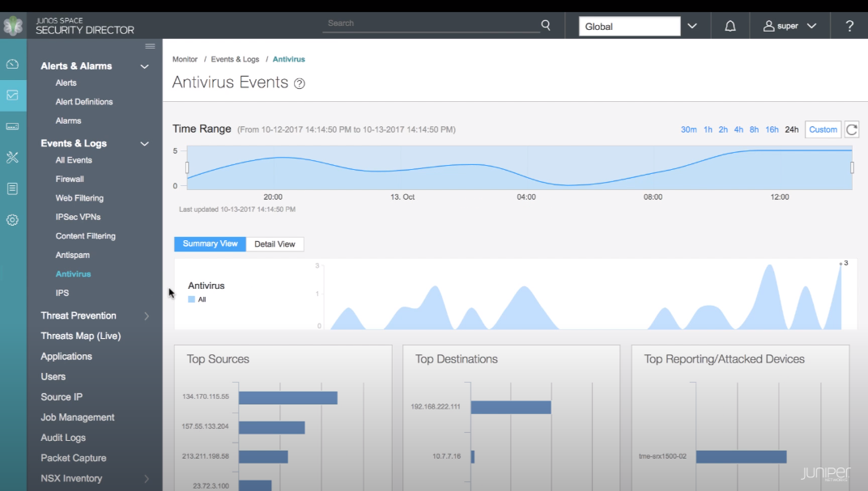
Task: Open help question mark in top bar
Action: click(849, 26)
